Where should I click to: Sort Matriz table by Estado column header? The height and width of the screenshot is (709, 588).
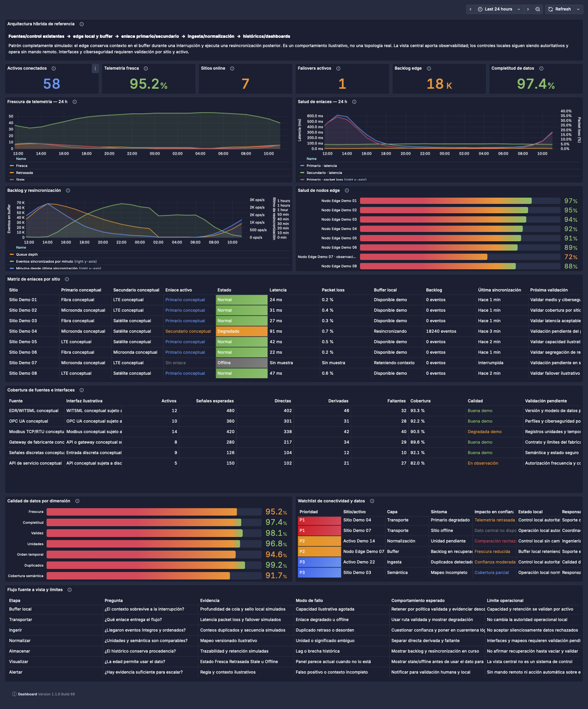point(224,290)
